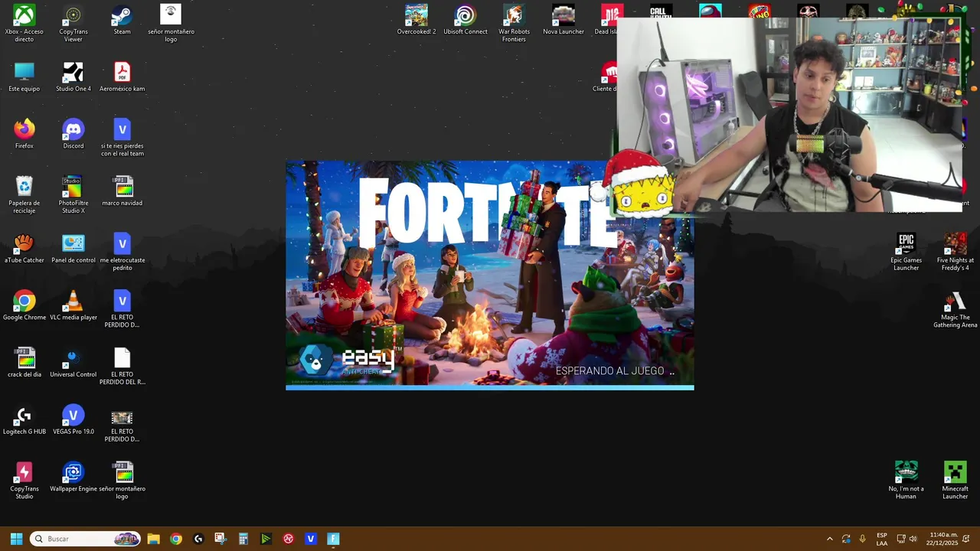Viewport: 980px width, 551px height.
Task: Launch Studio One 4
Action: tap(73, 77)
